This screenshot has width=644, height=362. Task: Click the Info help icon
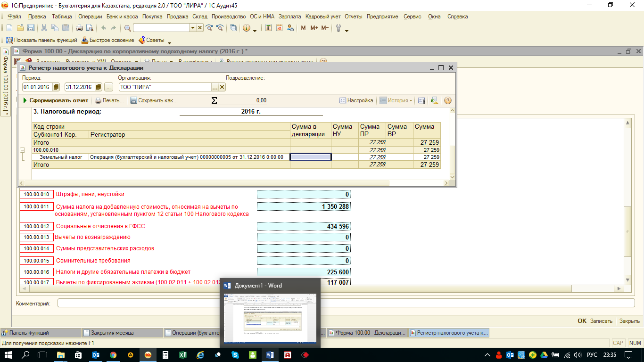tap(246, 28)
